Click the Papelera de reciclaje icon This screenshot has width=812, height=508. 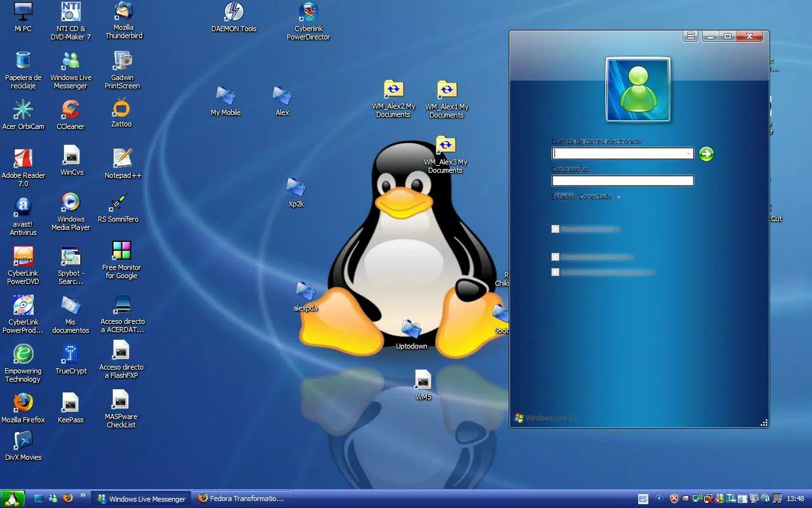click(x=23, y=70)
